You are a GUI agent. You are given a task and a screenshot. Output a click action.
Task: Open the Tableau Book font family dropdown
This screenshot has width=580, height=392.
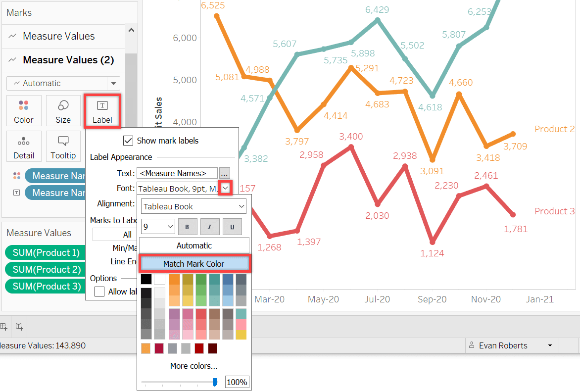coord(193,206)
